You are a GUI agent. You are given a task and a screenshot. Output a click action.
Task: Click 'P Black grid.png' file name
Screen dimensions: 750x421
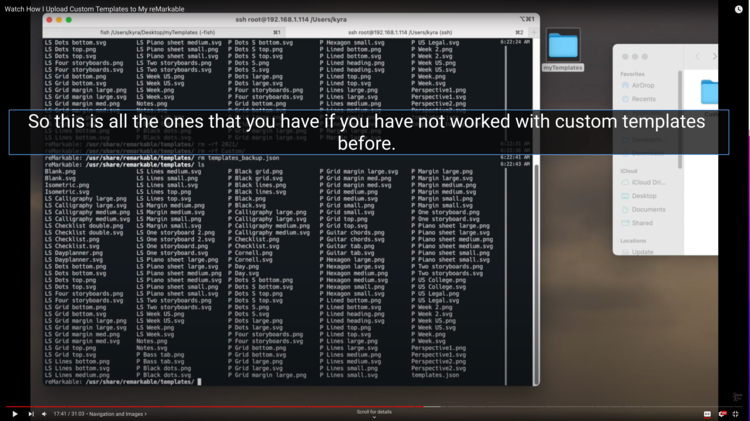[255, 171]
